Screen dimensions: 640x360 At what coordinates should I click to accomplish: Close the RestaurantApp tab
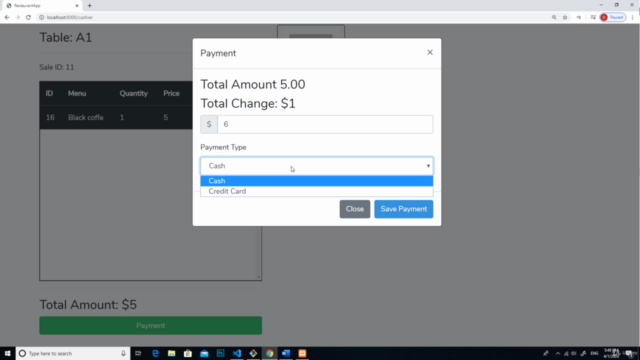pos(77,6)
